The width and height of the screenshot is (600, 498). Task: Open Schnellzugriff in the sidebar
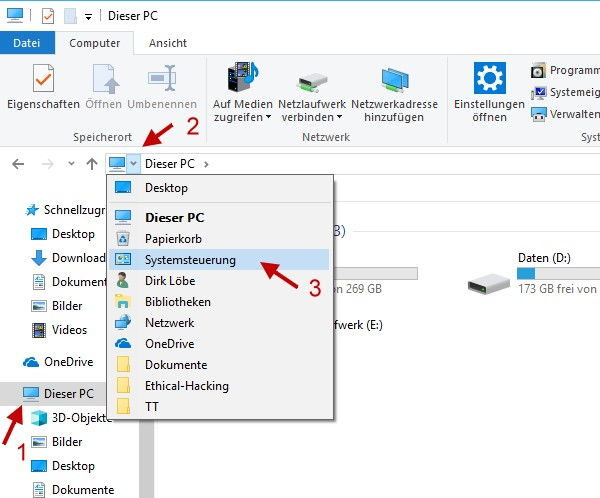[x=65, y=210]
